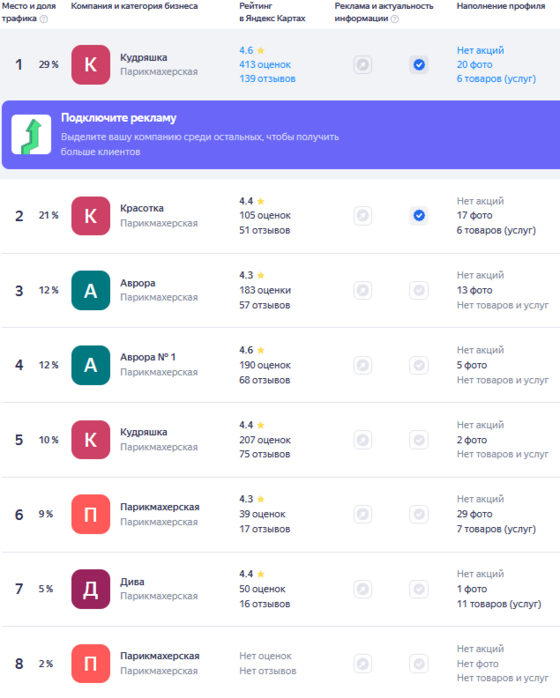Open the 6 товаров (услуг) link for Кудряшка
560x698 pixels.
click(496, 79)
